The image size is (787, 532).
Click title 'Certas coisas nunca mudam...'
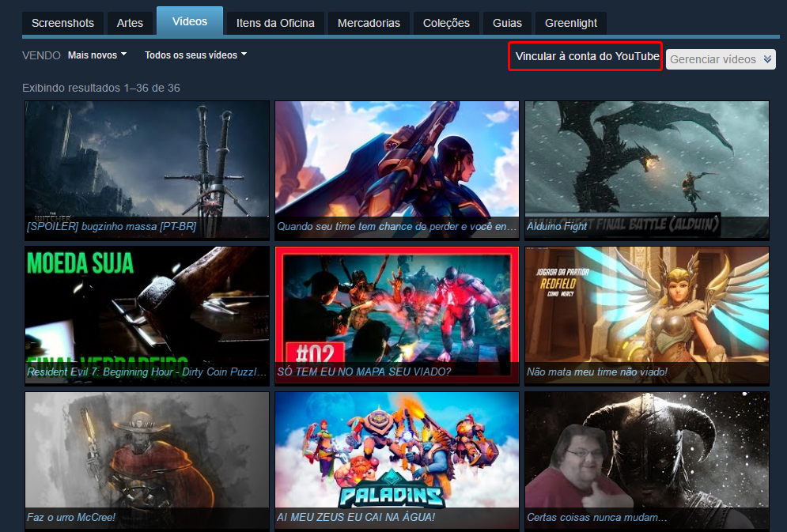pos(596,518)
